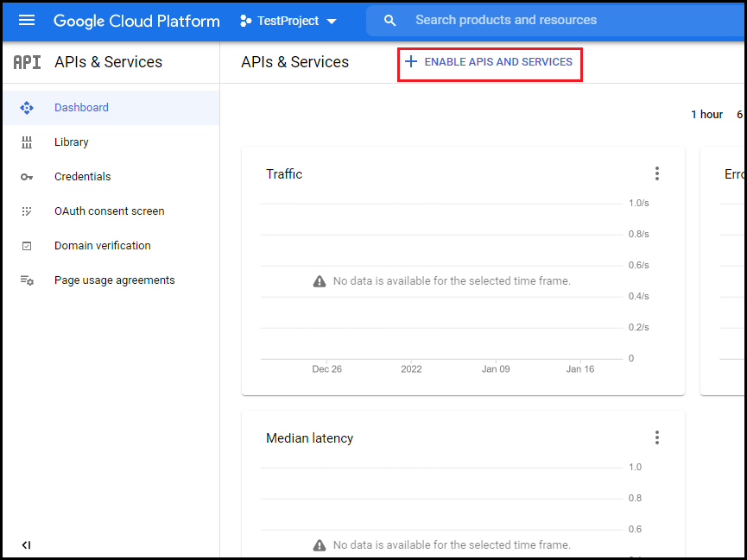
Task: Open the TestProject project selector dropdown
Action: tap(288, 21)
